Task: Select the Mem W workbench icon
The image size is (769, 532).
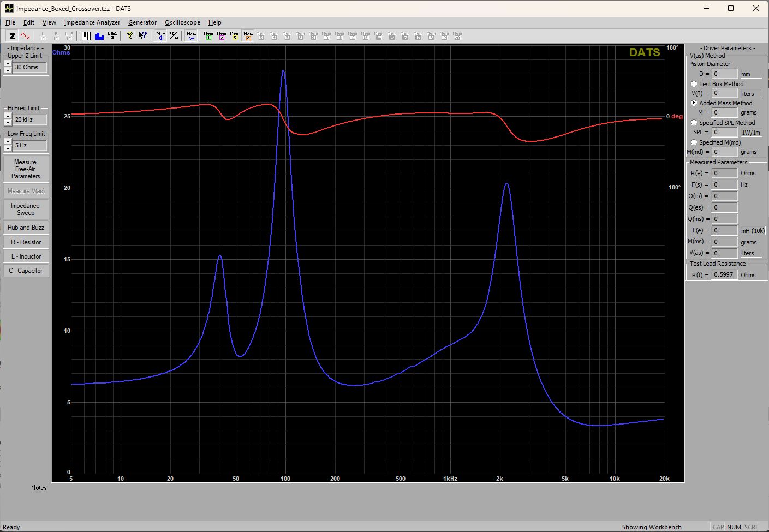Action: pyautogui.click(x=192, y=36)
